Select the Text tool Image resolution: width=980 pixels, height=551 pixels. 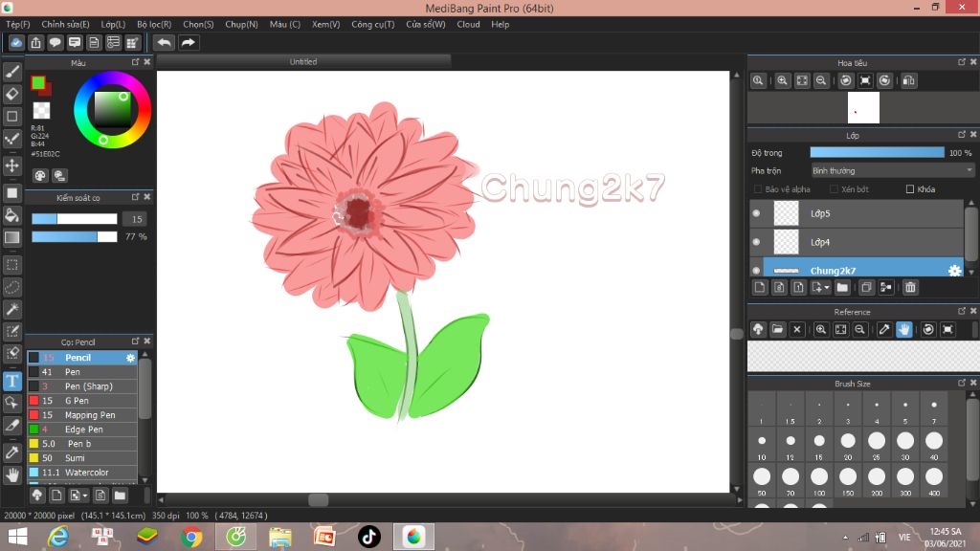point(11,381)
